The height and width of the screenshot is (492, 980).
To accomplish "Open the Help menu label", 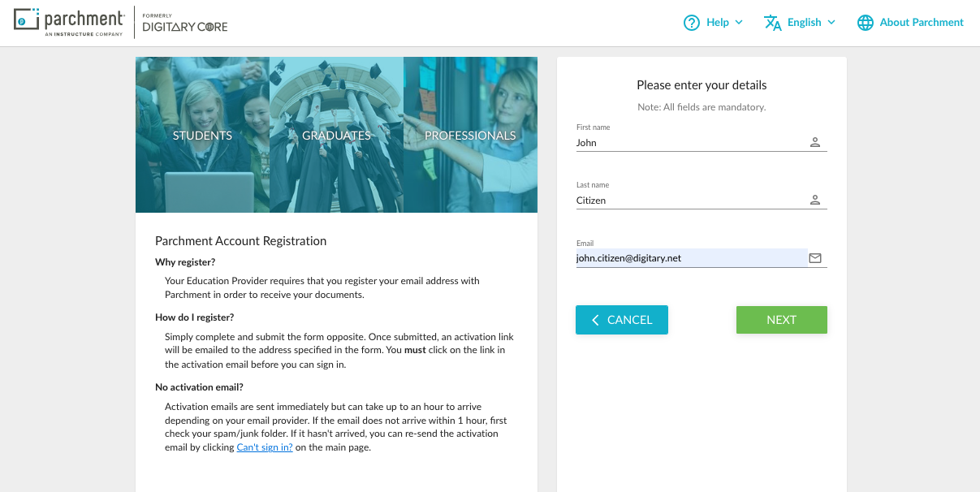I will [x=718, y=23].
